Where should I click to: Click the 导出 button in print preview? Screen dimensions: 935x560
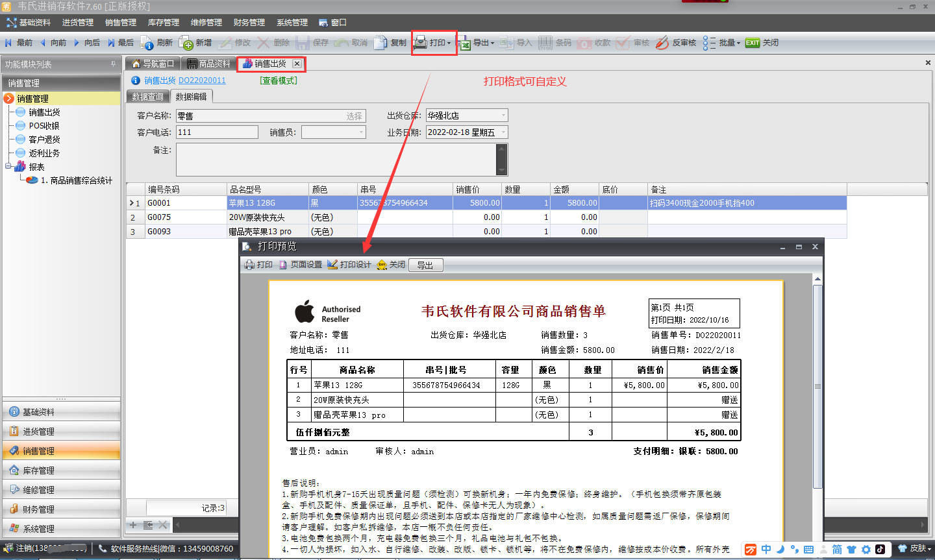pos(426,265)
